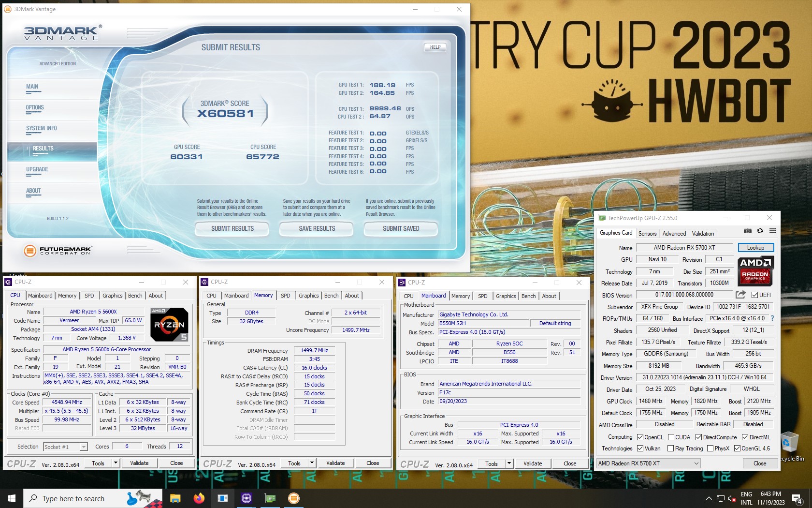812x508 pixels.
Task: Open the GPU-Z hamburger menu
Action: [x=772, y=231]
